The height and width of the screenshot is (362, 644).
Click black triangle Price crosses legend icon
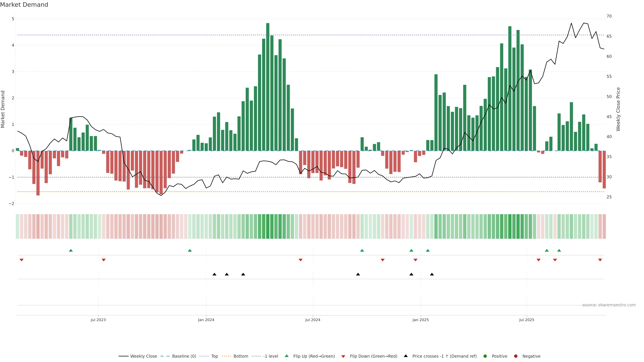point(406,356)
